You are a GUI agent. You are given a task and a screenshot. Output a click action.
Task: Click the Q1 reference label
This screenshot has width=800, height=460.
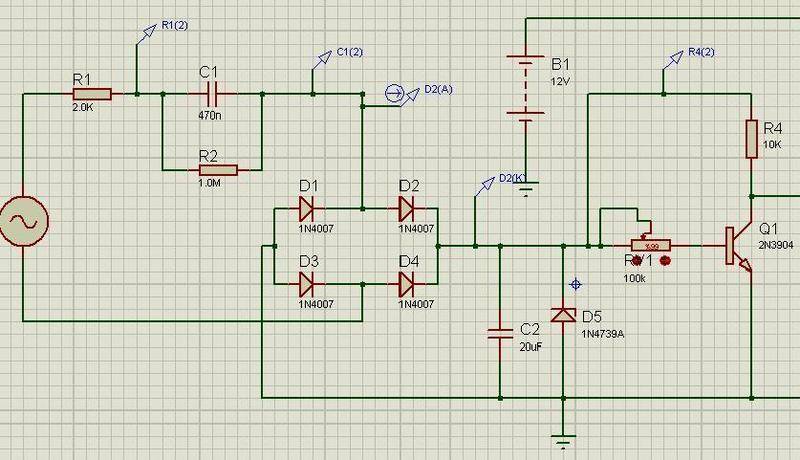[769, 228]
